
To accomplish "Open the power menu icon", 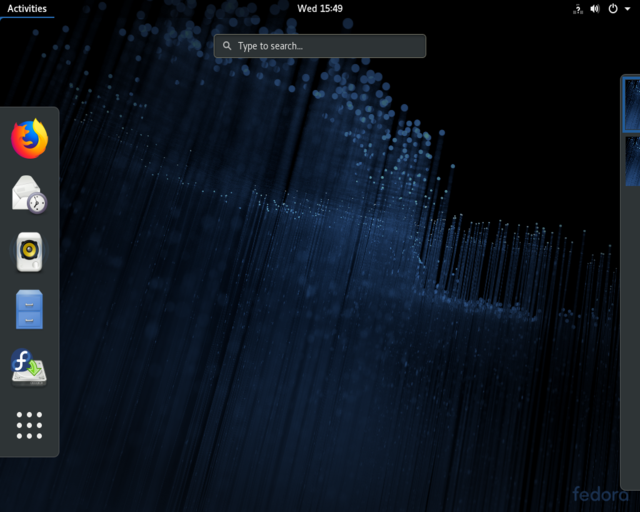I will [x=613, y=9].
